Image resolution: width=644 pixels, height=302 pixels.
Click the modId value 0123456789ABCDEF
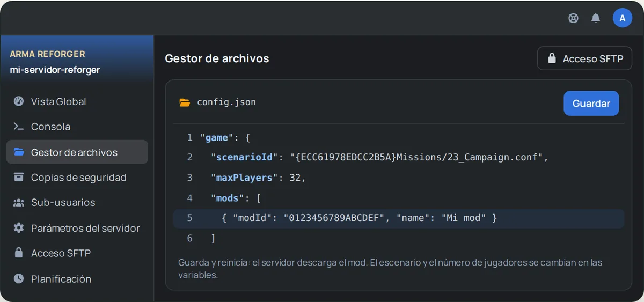[335, 218]
